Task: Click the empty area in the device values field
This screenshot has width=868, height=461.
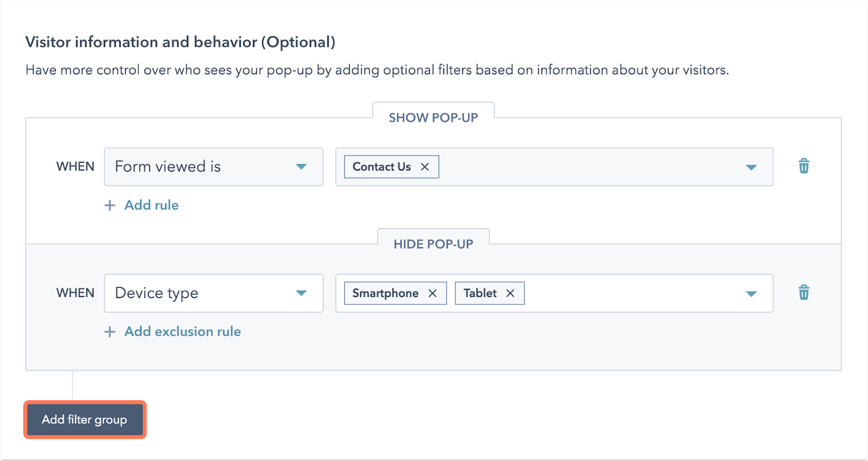Action: [x=629, y=293]
